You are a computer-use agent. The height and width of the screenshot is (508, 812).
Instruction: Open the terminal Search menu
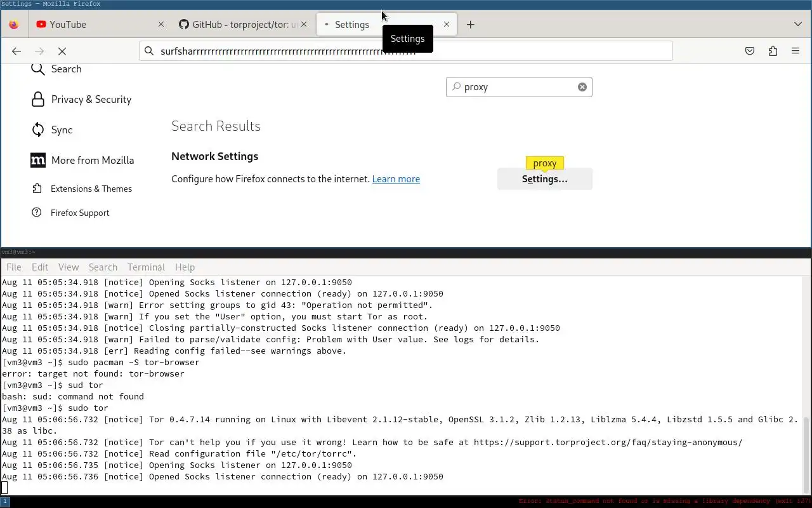coord(103,267)
